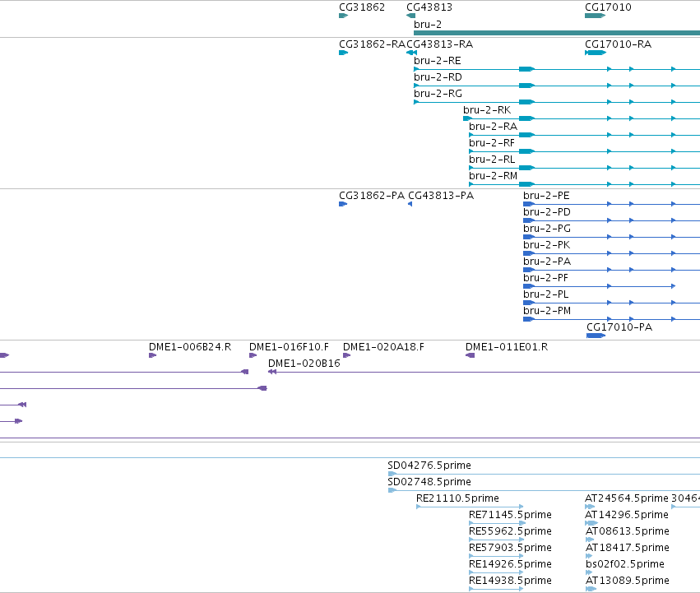Open the bru-2-PG protein feature
This screenshot has width=700, height=593.
pyautogui.click(x=547, y=229)
